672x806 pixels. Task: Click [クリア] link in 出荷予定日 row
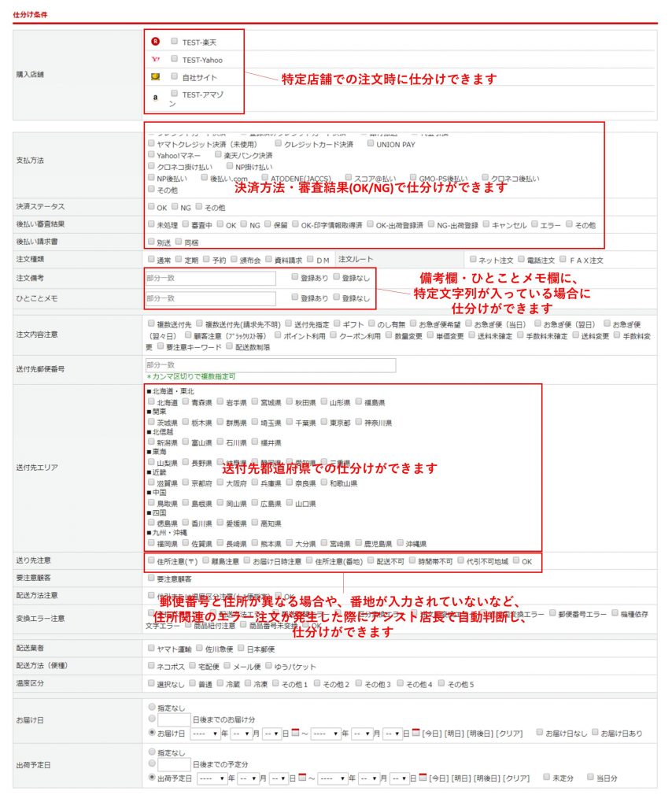point(516,778)
